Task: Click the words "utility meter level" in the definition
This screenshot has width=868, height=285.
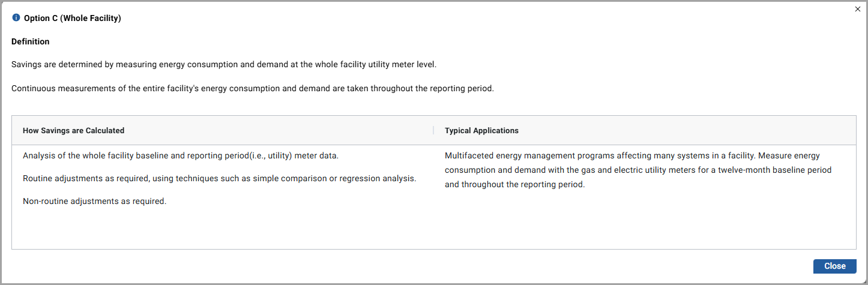Action: 406,64
